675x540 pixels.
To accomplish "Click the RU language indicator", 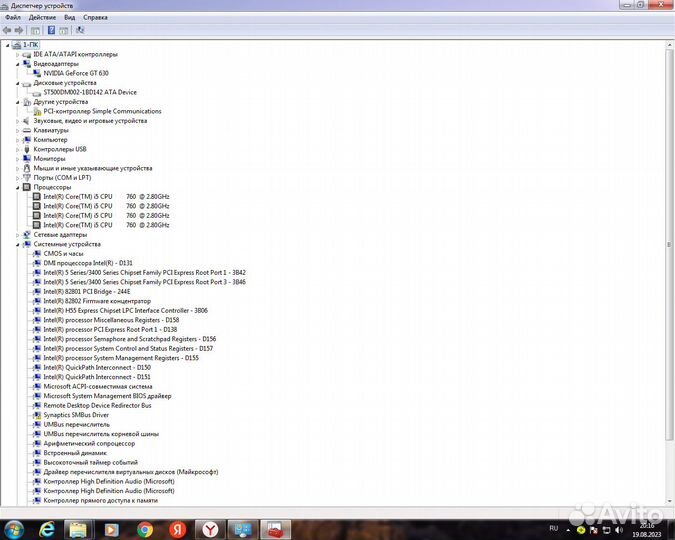I will coord(554,528).
